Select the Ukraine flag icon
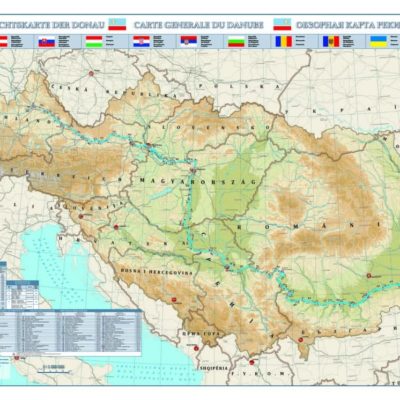Viewport: 400px width, 400px height. (379, 42)
